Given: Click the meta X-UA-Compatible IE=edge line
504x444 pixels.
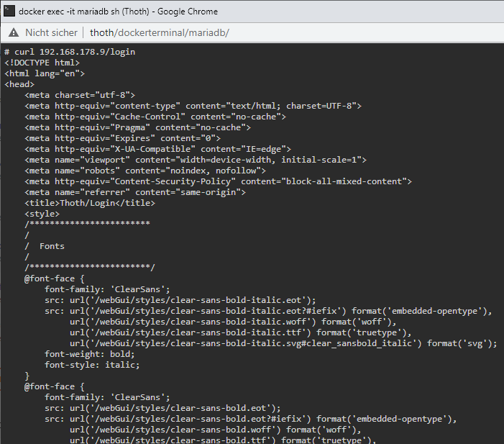Looking at the screenshot, I should click(158, 149).
